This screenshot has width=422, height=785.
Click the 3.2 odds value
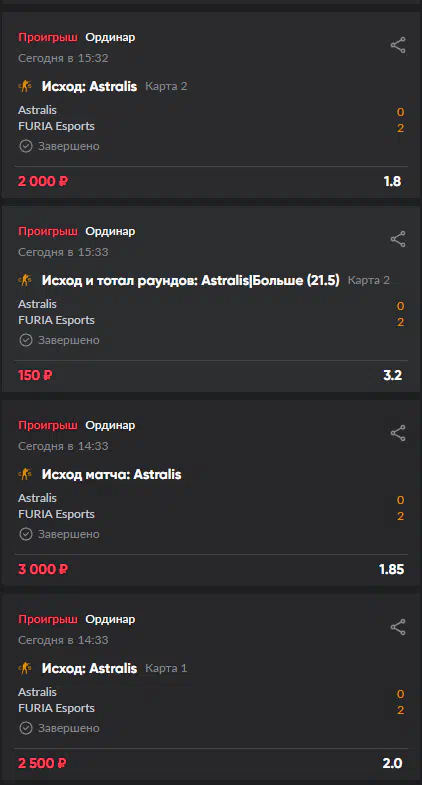click(x=392, y=375)
